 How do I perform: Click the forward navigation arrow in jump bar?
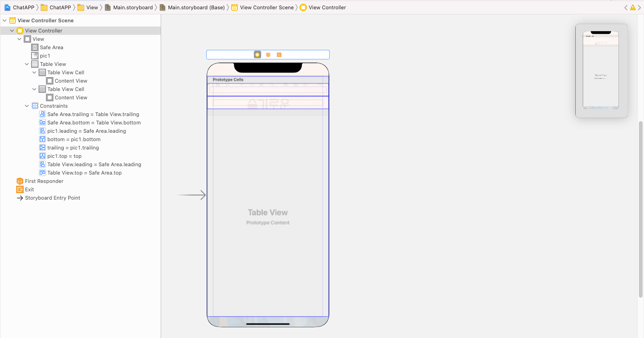[x=640, y=7]
